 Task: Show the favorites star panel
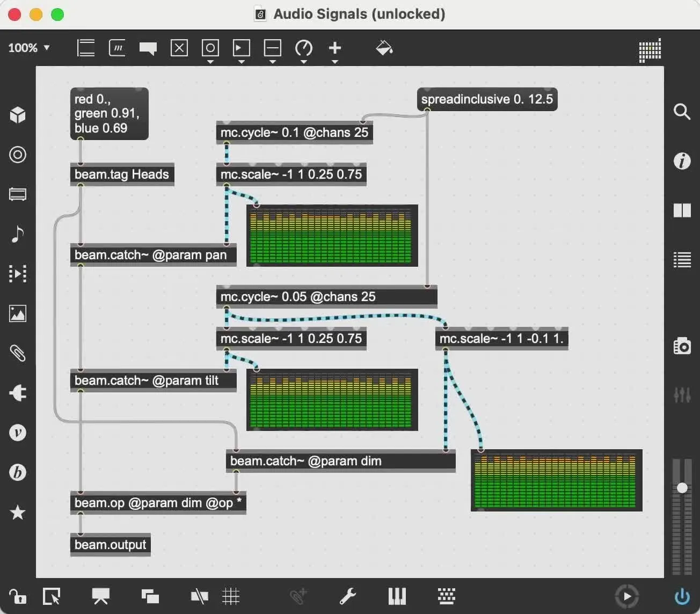pos(18,512)
